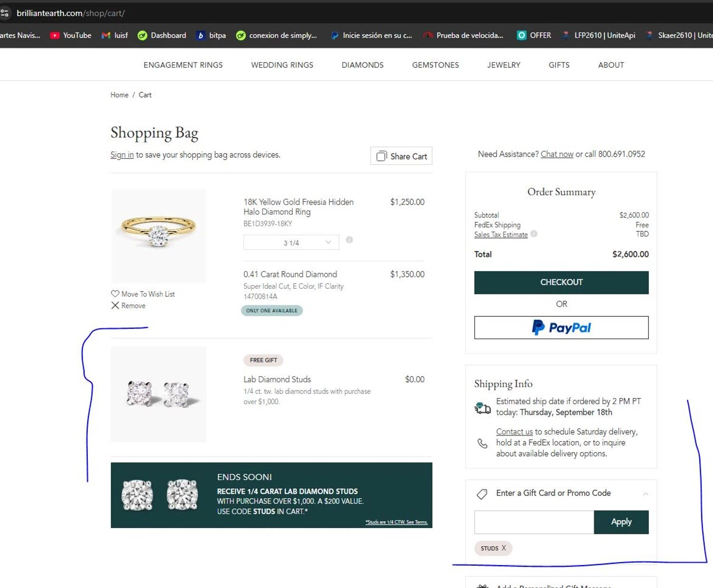This screenshot has height=588, width=713.
Task: Open the Prueba de velocidad bookmark
Action: (x=463, y=35)
